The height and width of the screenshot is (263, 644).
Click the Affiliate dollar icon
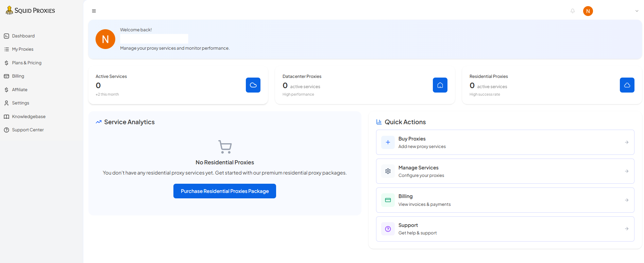coord(6,90)
